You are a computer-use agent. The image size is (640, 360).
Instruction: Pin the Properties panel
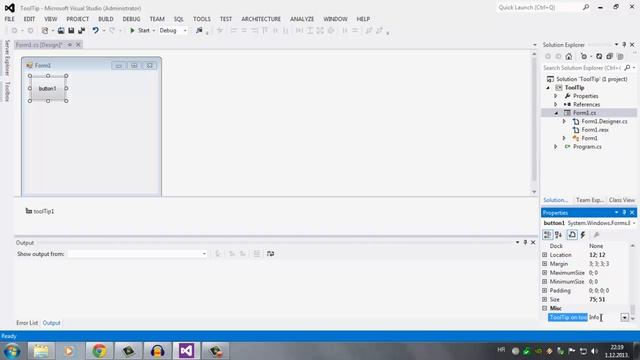(624, 213)
